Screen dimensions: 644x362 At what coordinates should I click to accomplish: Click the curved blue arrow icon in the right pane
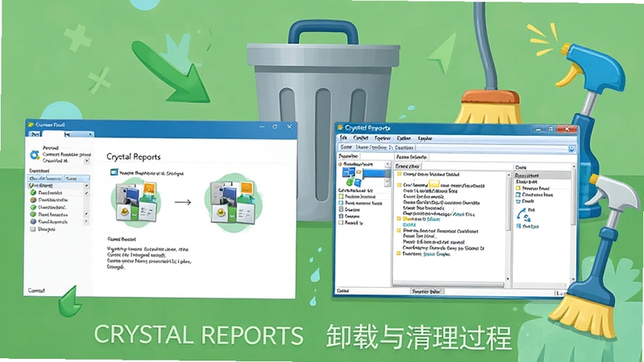(x=521, y=213)
